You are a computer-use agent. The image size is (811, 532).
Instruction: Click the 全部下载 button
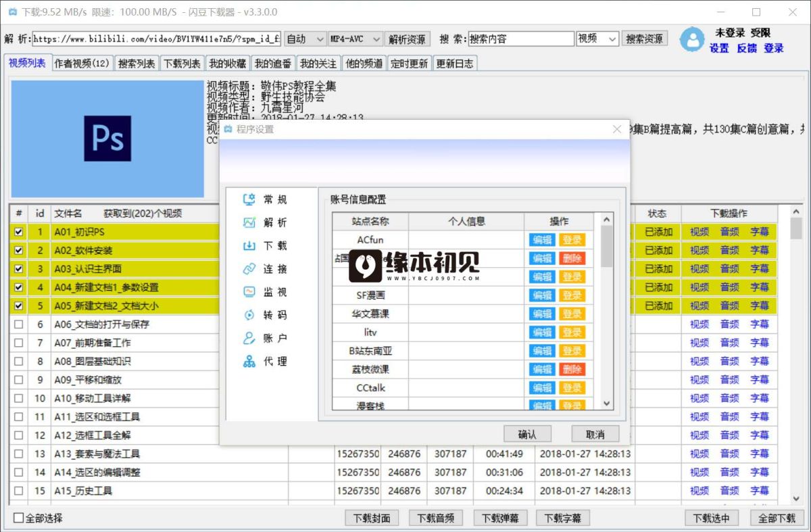click(777, 518)
